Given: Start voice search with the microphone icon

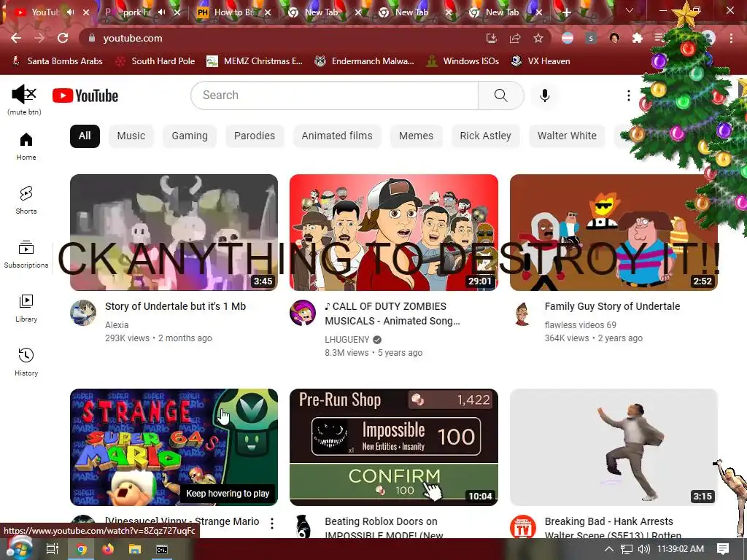Looking at the screenshot, I should (x=544, y=96).
